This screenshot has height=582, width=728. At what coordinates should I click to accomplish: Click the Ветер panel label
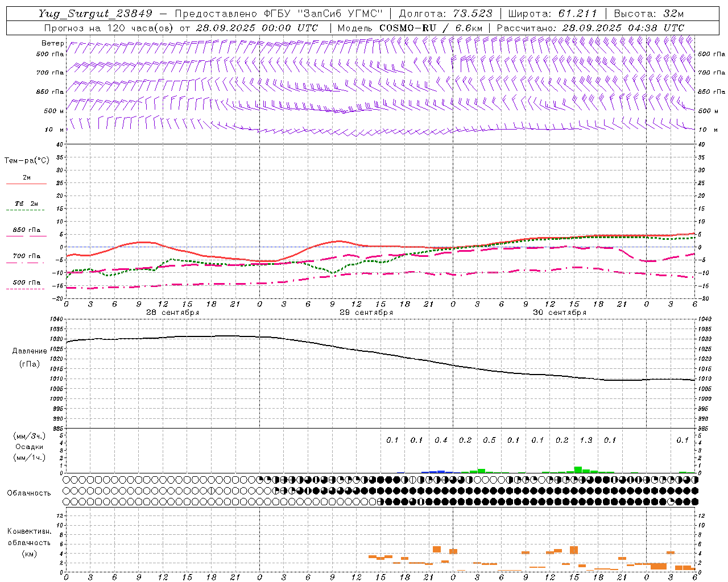[x=53, y=43]
